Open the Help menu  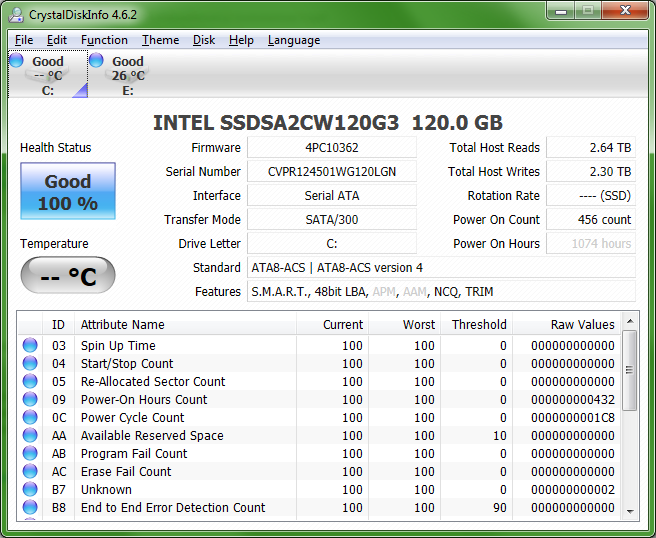[241, 40]
